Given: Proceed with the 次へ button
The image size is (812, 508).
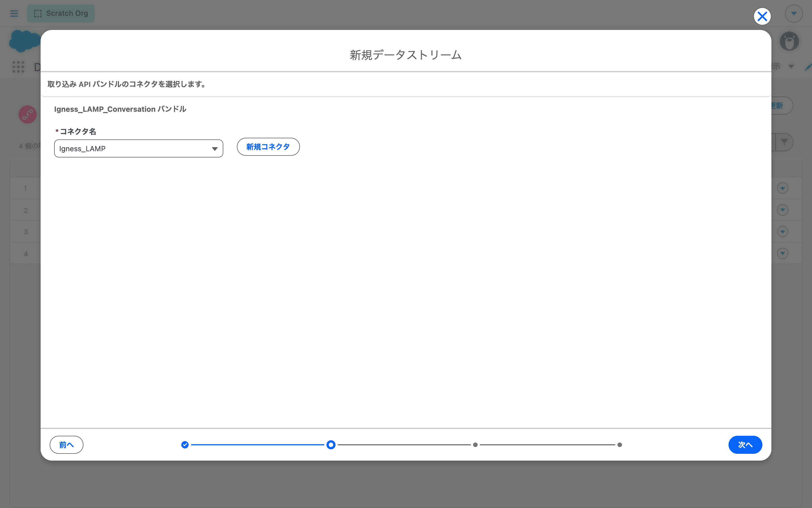Looking at the screenshot, I should (x=745, y=445).
